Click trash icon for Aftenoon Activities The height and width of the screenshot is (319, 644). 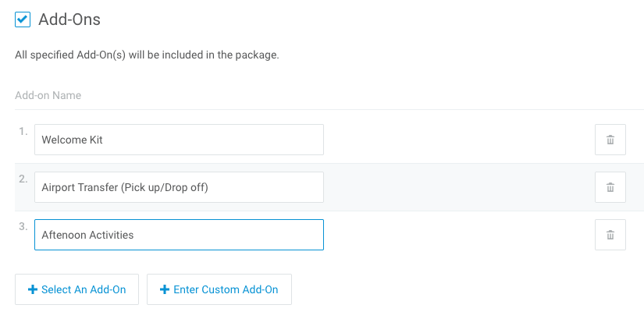tap(610, 235)
